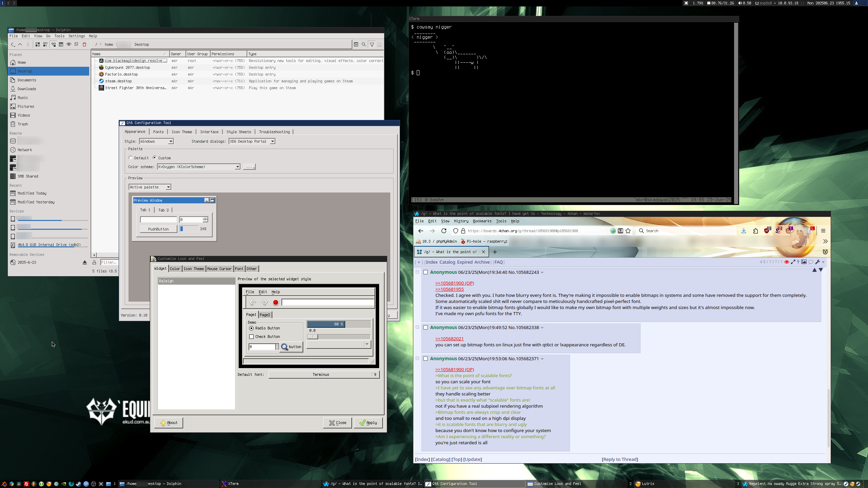Click the ellipsis button beside Color scheme
868x488 pixels.
tap(249, 167)
